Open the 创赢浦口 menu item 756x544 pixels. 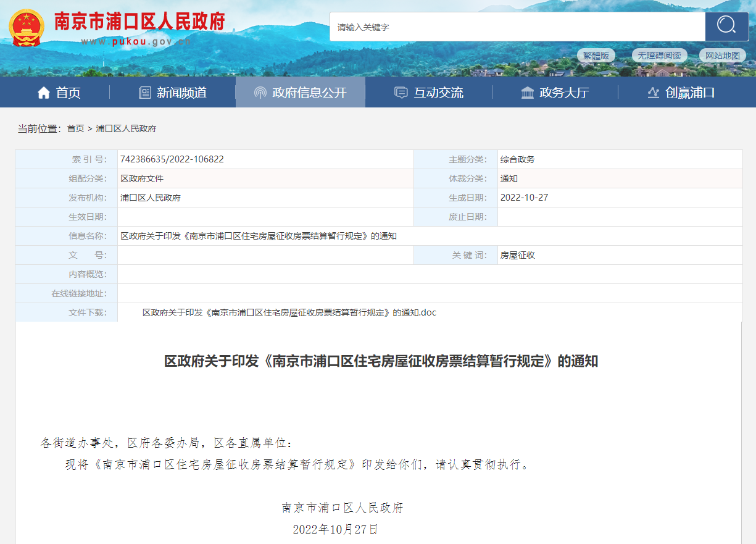point(690,93)
